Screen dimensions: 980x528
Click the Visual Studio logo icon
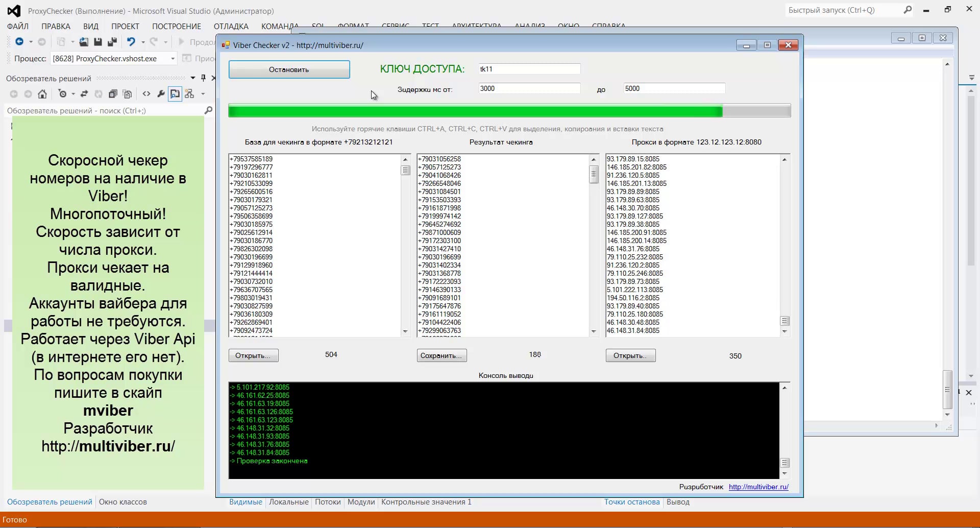coord(14,11)
